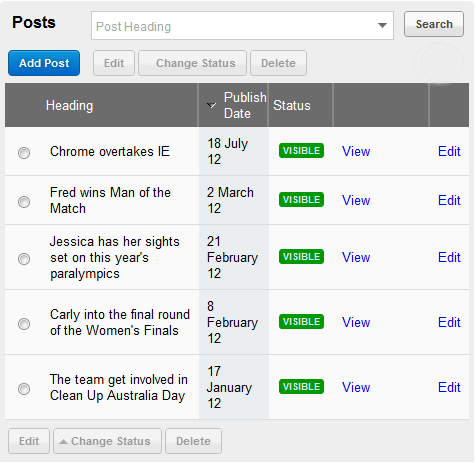476x463 pixels.
Task: Click the VISIBLE badge for Chrome overtakes IE
Action: pyautogui.click(x=302, y=151)
